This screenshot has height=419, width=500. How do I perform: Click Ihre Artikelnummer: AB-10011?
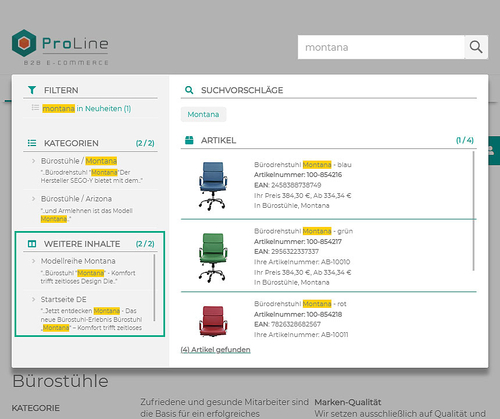tap(301, 334)
